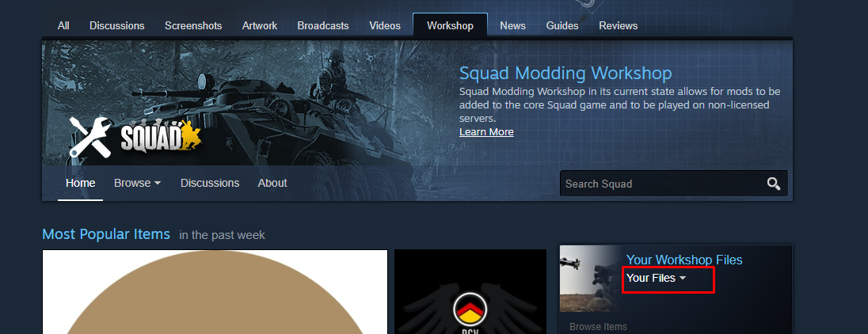This screenshot has width=868, height=334.
Task: Click the Squad wrench logo
Action: coord(135,137)
